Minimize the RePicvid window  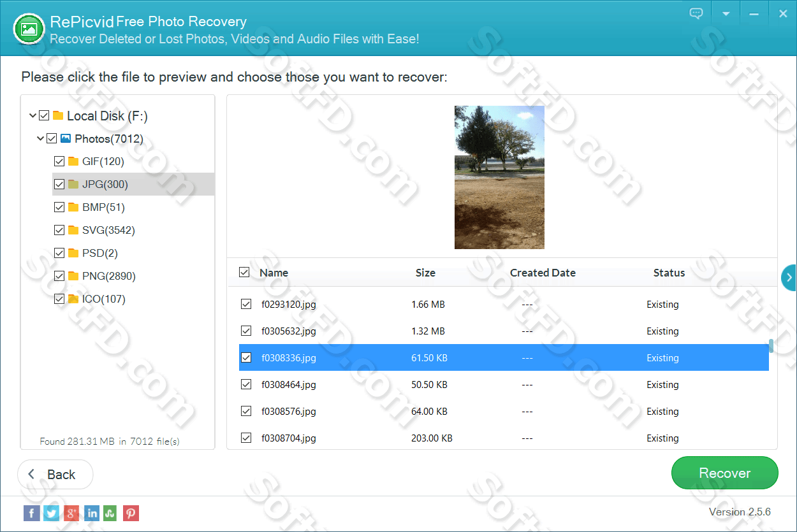(x=754, y=13)
